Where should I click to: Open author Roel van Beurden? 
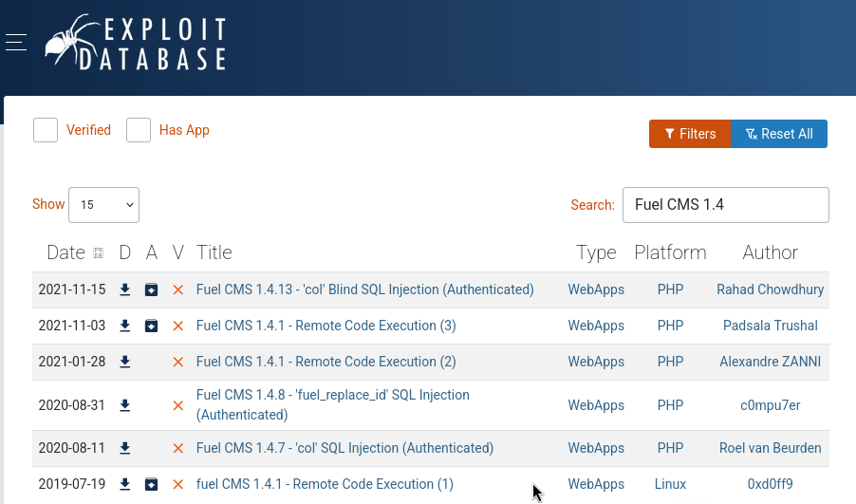(771, 448)
